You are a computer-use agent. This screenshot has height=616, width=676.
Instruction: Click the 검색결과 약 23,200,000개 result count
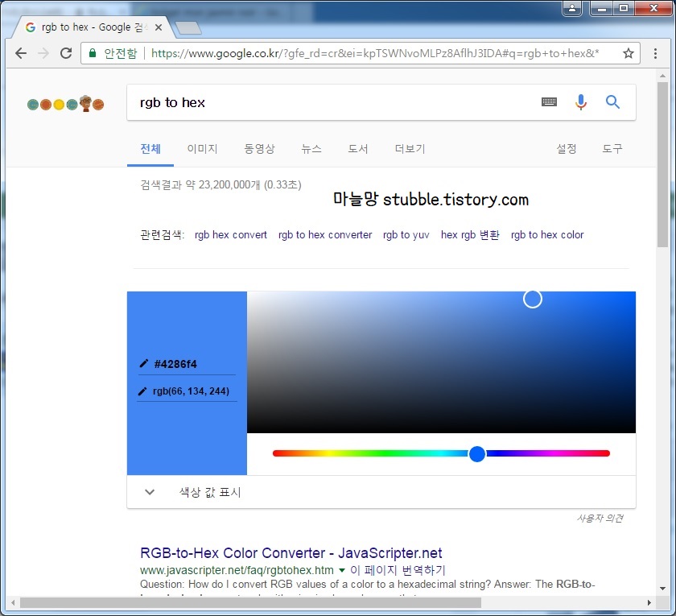click(221, 184)
